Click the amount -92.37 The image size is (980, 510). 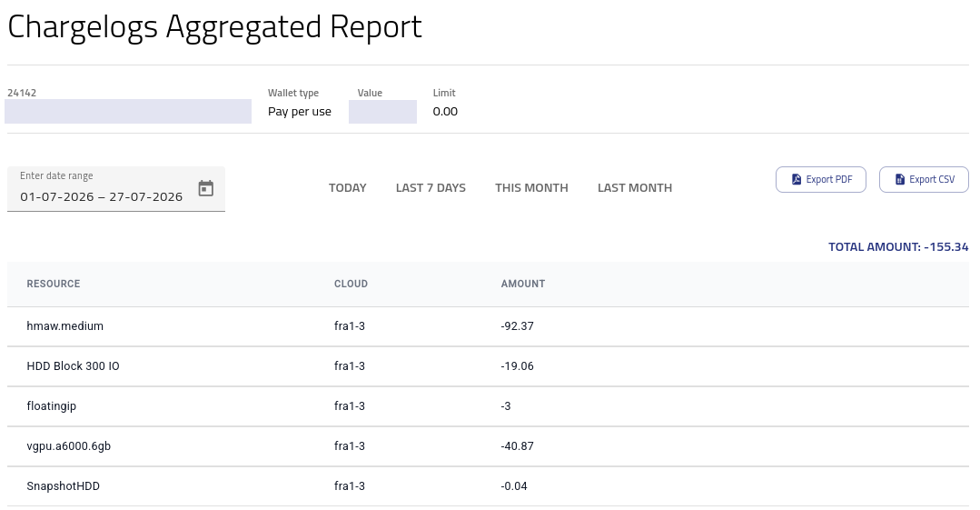click(x=517, y=326)
